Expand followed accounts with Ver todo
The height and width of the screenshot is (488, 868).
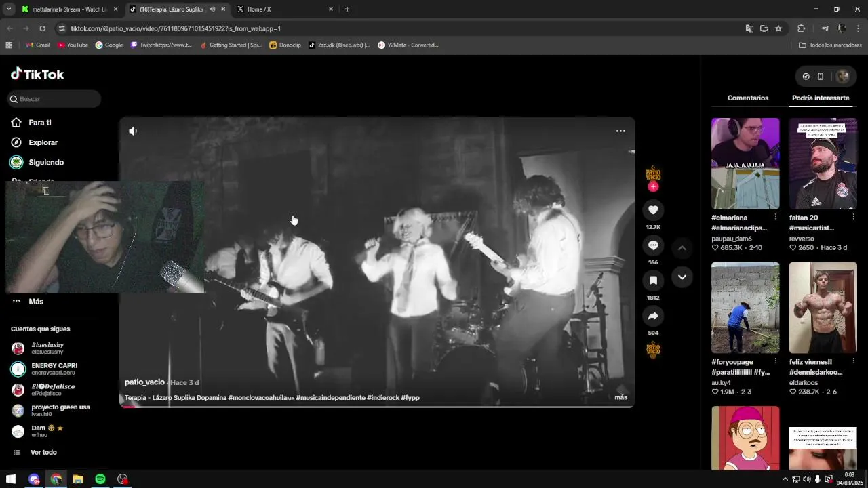tap(43, 452)
